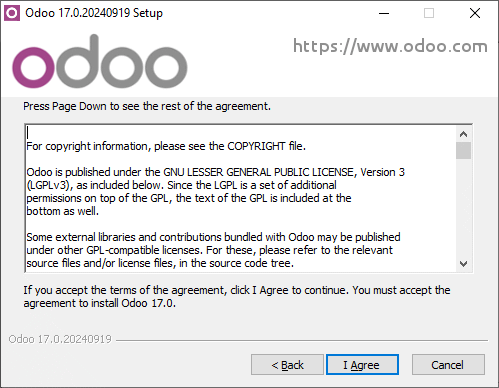The width and height of the screenshot is (499, 388).
Task: Click the https://www.odoo.com header text
Action: pos(390,46)
